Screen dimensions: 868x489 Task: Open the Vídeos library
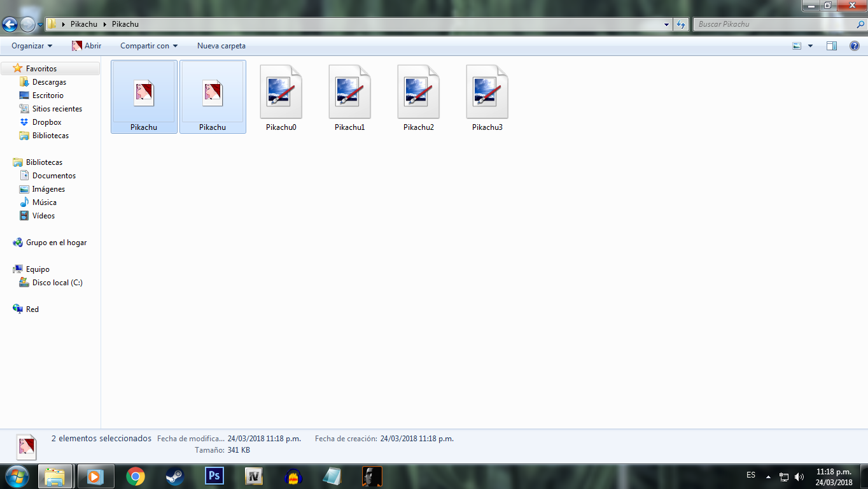(x=43, y=216)
